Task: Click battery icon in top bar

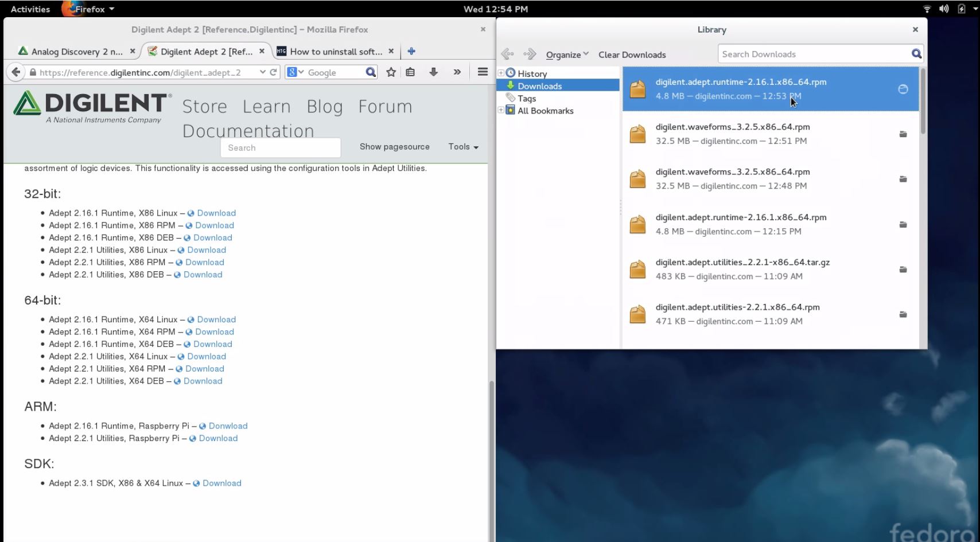Action: coord(962,9)
